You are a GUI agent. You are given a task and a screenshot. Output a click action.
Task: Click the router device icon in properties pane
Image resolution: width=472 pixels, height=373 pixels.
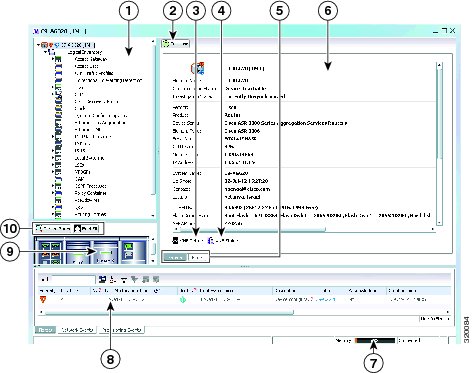click(198, 68)
